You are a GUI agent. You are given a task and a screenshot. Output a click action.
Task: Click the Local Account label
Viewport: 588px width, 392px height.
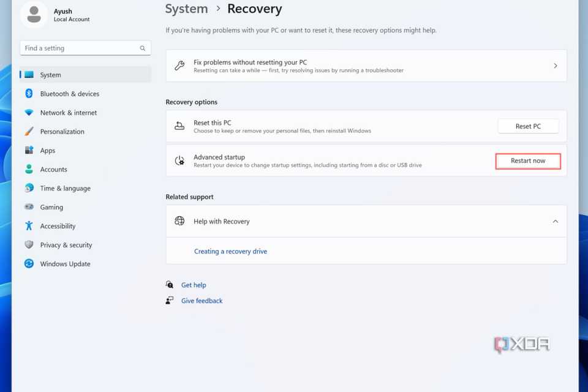click(72, 19)
